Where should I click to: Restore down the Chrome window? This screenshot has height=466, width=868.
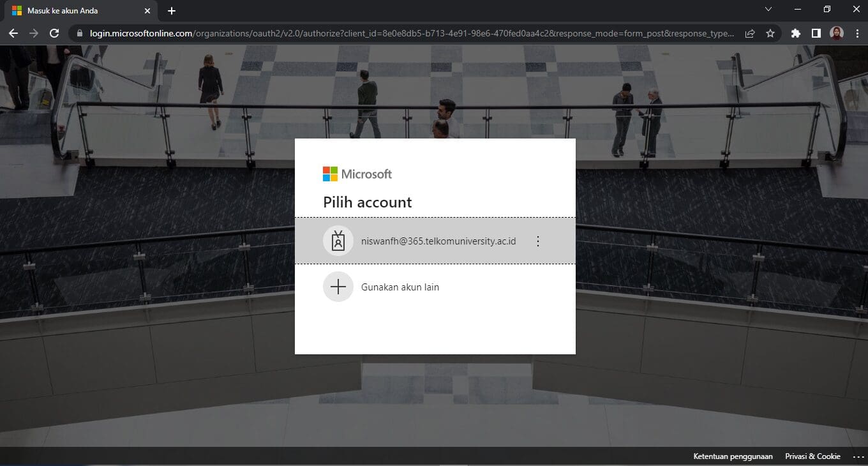[827, 10]
